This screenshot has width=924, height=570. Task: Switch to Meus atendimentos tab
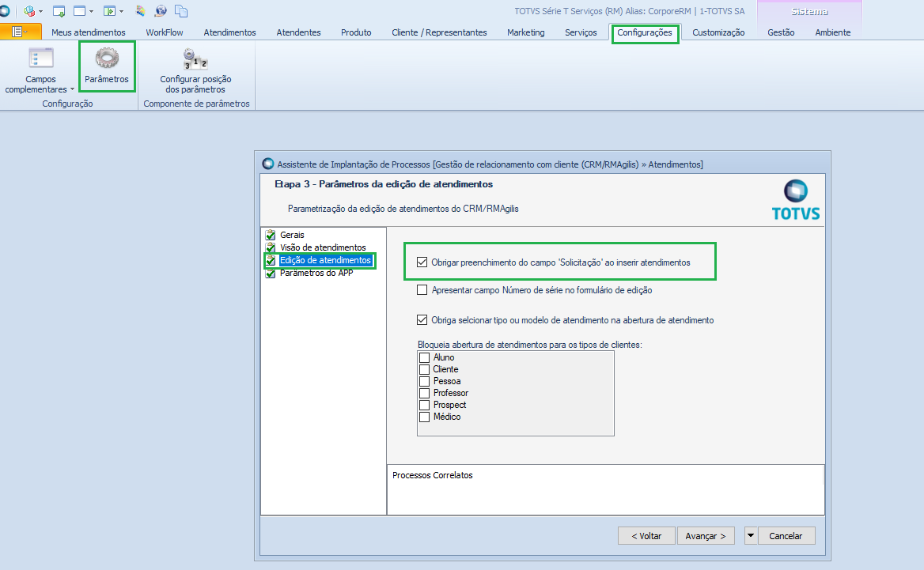89,32
